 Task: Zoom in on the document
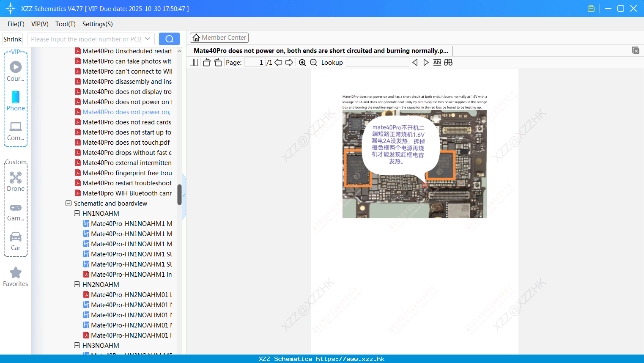(x=302, y=62)
